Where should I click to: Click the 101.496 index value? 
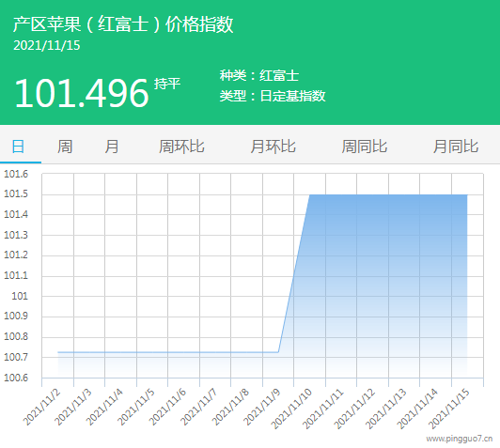point(82,93)
